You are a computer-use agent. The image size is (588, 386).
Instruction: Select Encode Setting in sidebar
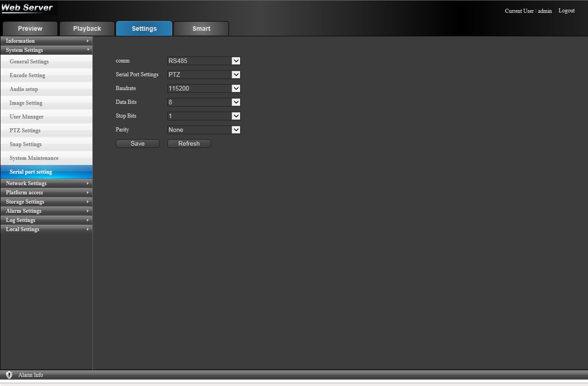pyautogui.click(x=28, y=75)
